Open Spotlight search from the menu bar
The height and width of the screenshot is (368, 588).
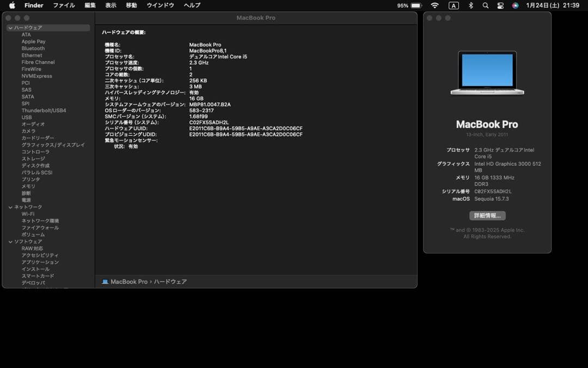click(485, 5)
